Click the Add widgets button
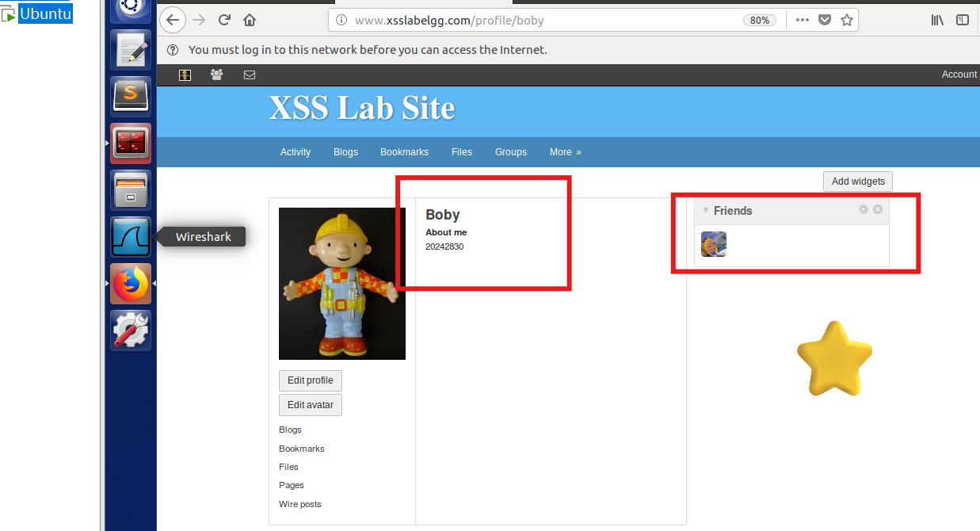This screenshot has height=531, width=980. (x=858, y=181)
